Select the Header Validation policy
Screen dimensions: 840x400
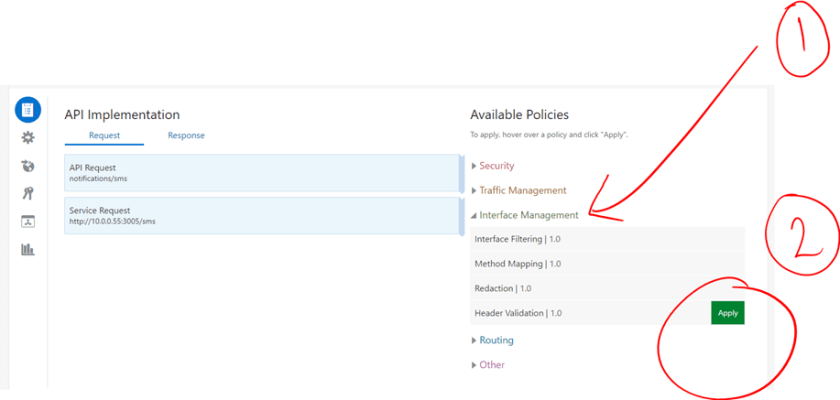(x=518, y=313)
